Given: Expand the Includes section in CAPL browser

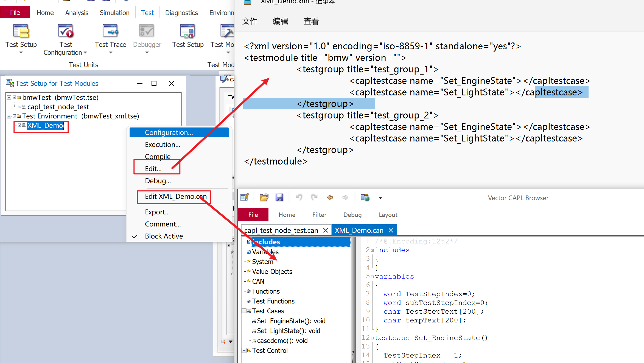Looking at the screenshot, I should (x=266, y=242).
